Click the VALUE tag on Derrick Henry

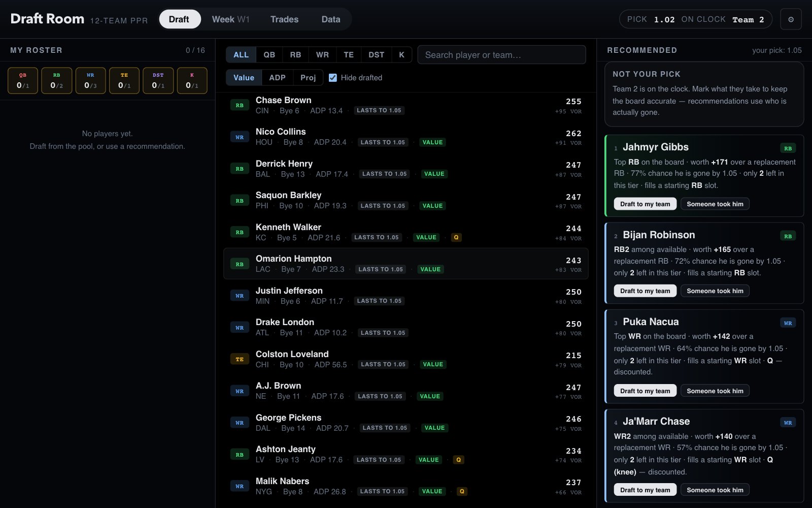click(x=434, y=174)
